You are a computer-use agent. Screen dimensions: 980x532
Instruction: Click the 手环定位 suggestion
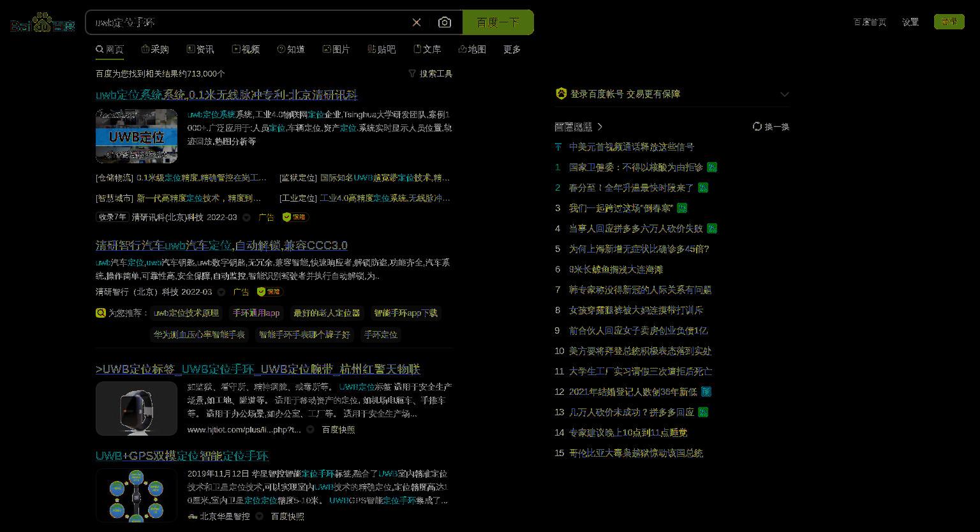click(x=381, y=335)
